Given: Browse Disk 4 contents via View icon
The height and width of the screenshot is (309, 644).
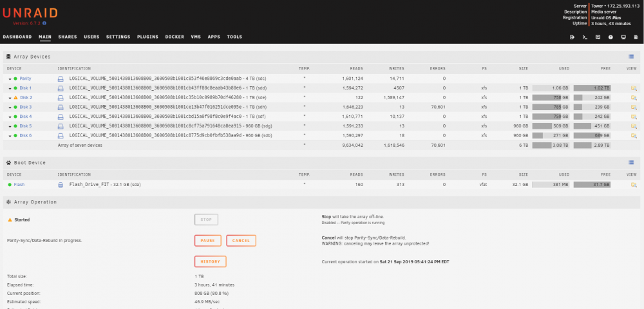Looking at the screenshot, I should tap(634, 117).
